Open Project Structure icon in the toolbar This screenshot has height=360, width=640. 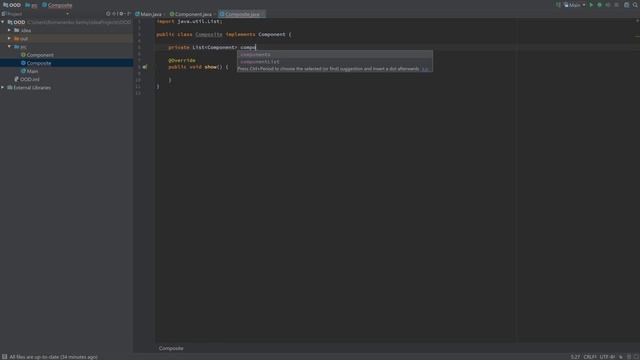(627, 5)
